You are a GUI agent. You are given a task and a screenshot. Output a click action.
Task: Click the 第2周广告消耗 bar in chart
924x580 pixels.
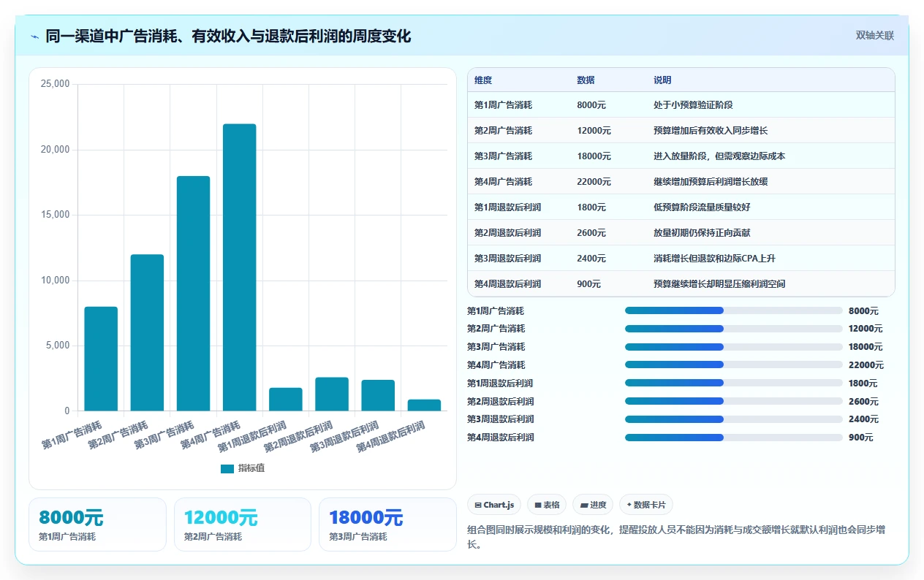(147, 332)
